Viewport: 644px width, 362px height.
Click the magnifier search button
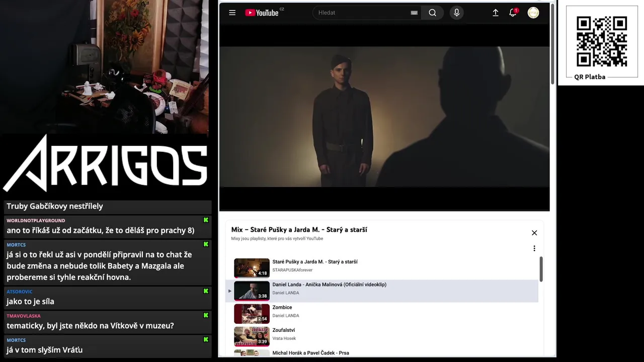click(x=433, y=13)
